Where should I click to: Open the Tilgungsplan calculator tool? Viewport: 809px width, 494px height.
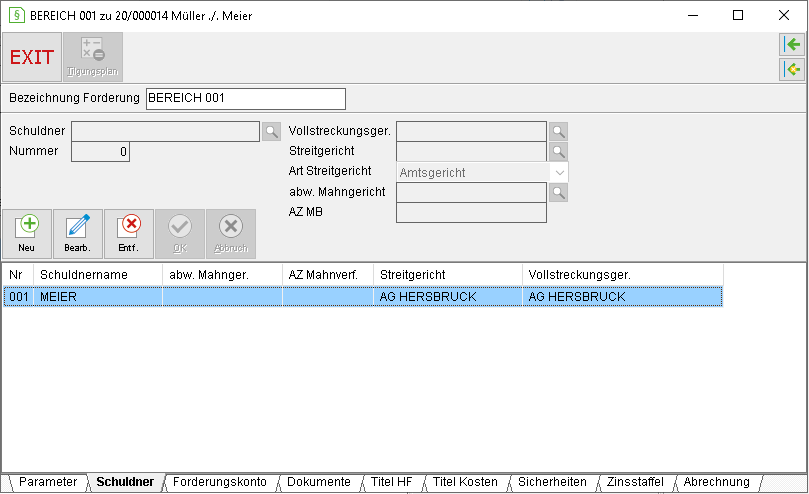point(93,57)
